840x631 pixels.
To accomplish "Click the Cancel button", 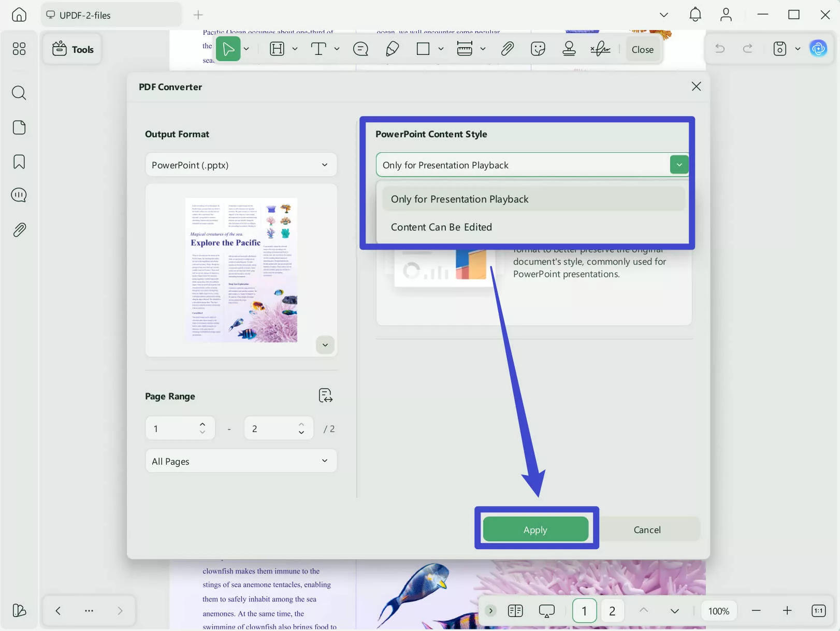I will point(647,529).
